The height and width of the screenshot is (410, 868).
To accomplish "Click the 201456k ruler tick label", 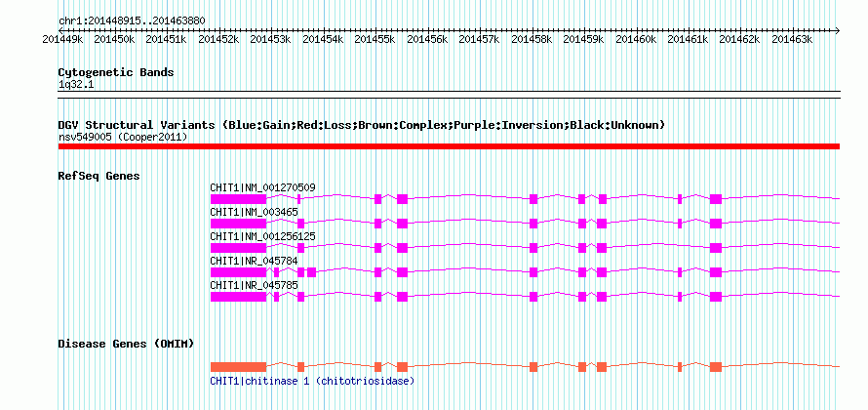I will point(427,39).
